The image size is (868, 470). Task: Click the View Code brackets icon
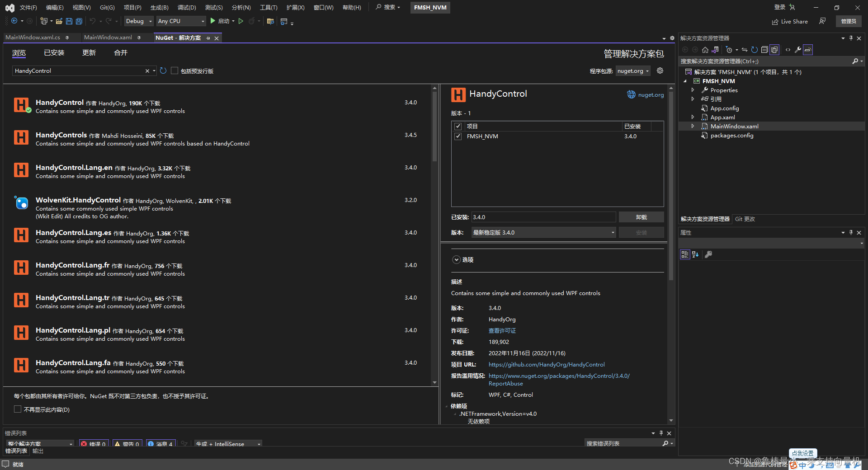click(x=788, y=50)
